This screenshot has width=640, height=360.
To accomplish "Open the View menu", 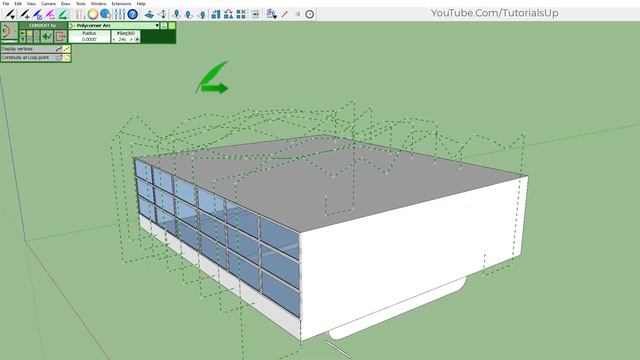I will coord(31,3).
